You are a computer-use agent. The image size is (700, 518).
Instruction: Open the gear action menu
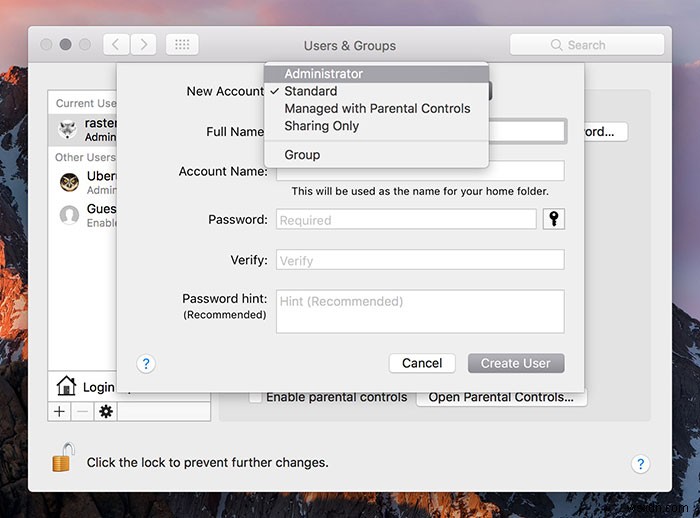(x=106, y=411)
